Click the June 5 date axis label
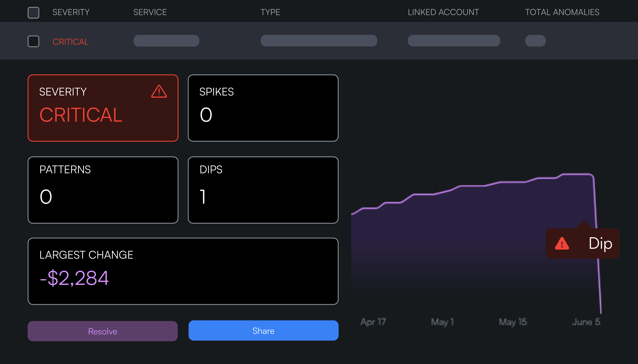Image resolution: width=638 pixels, height=364 pixels. tap(586, 322)
